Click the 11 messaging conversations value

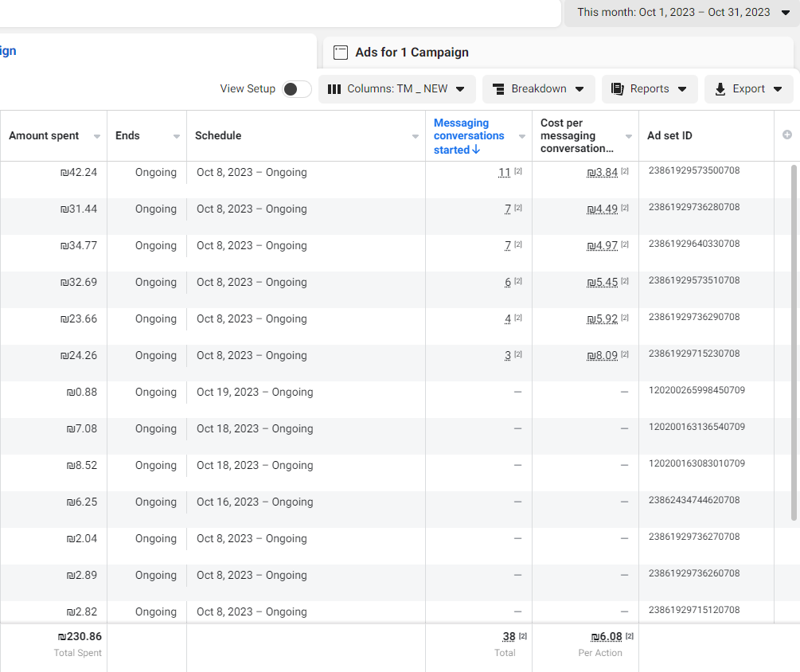[x=504, y=173]
